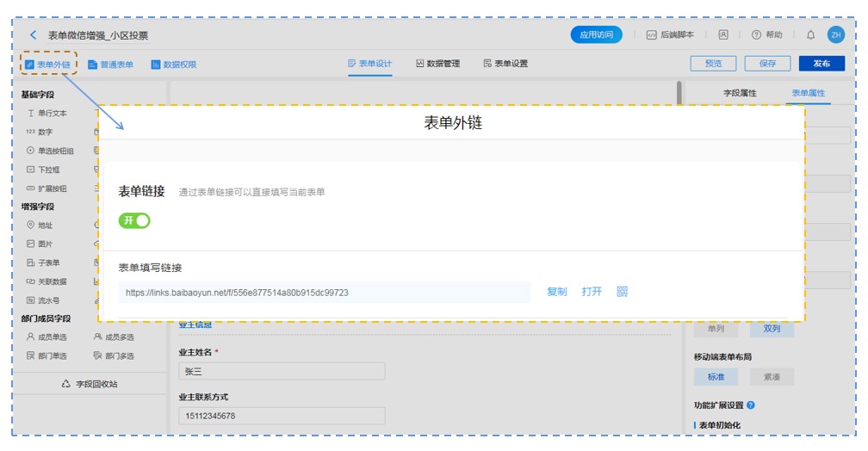Switch to the 数据管理 tab
Screen dimensions: 868x451
pyautogui.click(x=437, y=64)
